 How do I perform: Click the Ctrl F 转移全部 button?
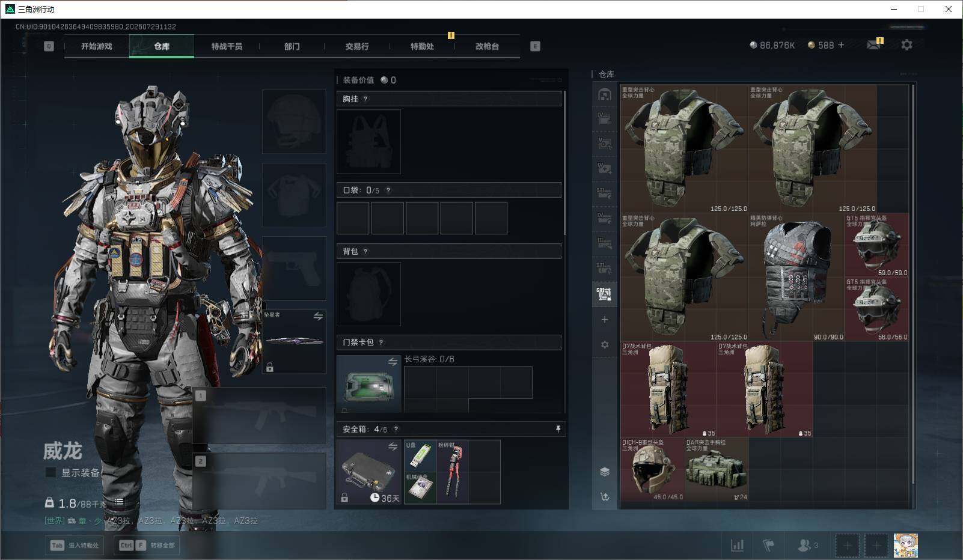pyautogui.click(x=147, y=545)
